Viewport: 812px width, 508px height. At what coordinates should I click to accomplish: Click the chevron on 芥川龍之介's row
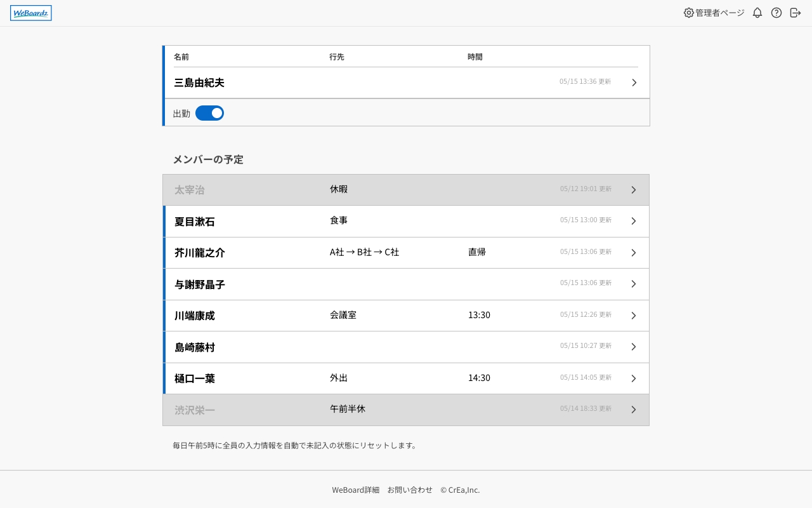tap(633, 253)
